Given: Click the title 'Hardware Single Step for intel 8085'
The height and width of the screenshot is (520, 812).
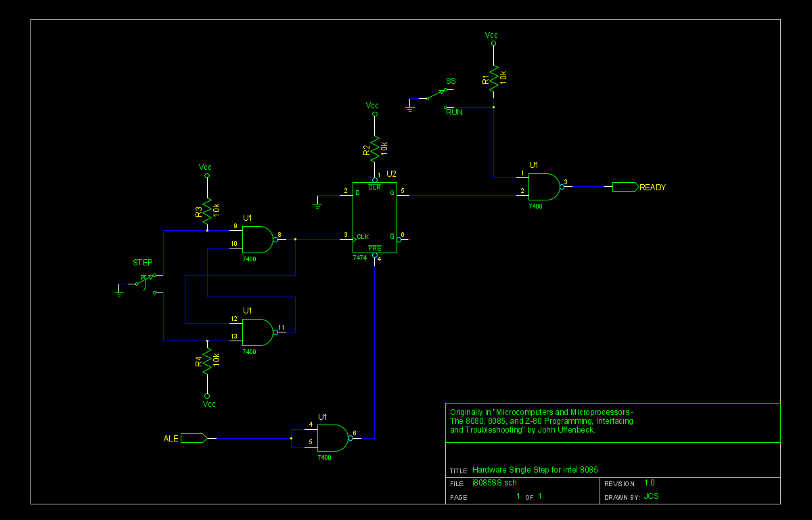Looking at the screenshot, I should [x=535, y=470].
